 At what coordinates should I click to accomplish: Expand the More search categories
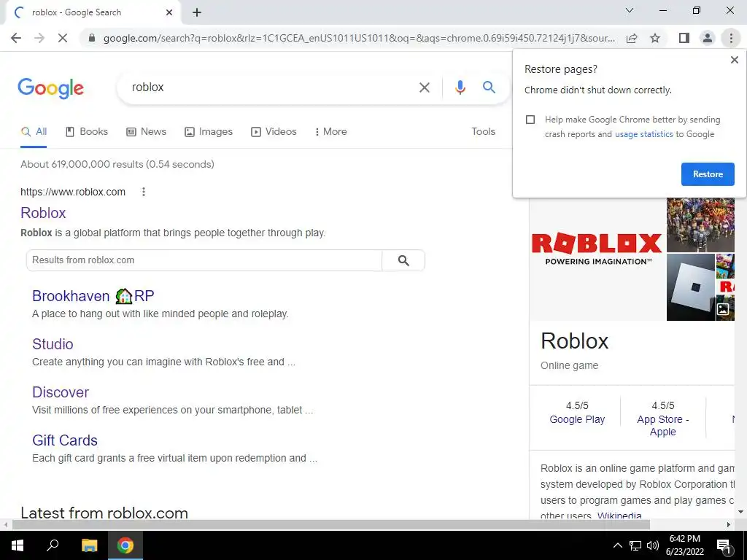(x=330, y=132)
